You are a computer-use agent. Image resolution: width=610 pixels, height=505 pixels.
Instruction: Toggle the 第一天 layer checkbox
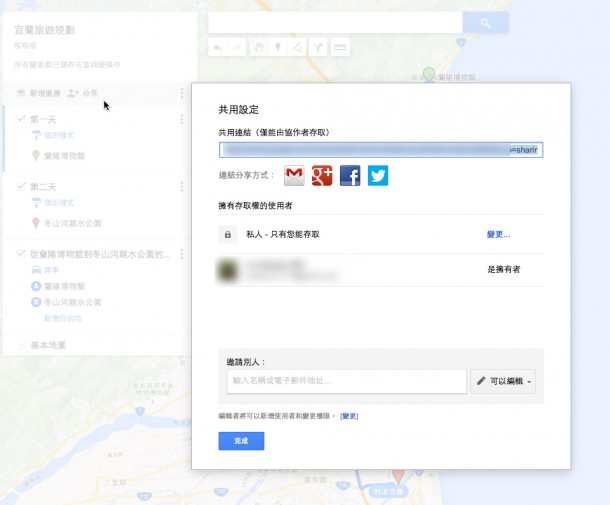[x=21, y=119]
